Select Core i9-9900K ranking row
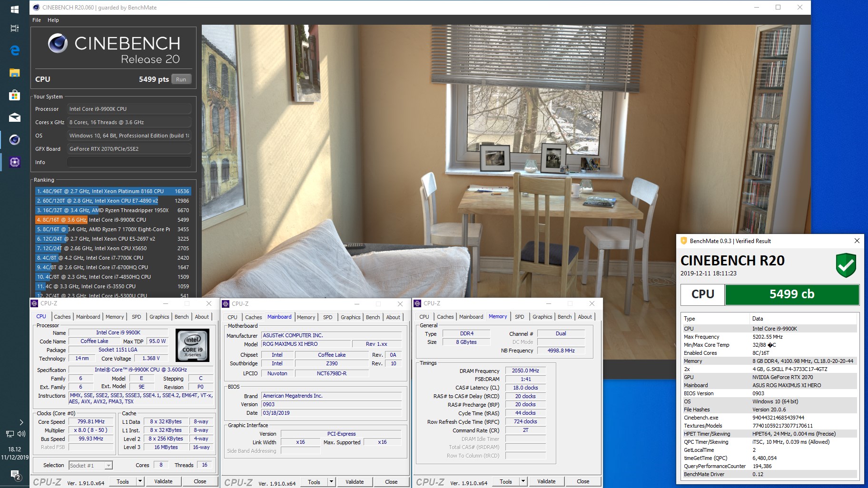 click(x=113, y=220)
